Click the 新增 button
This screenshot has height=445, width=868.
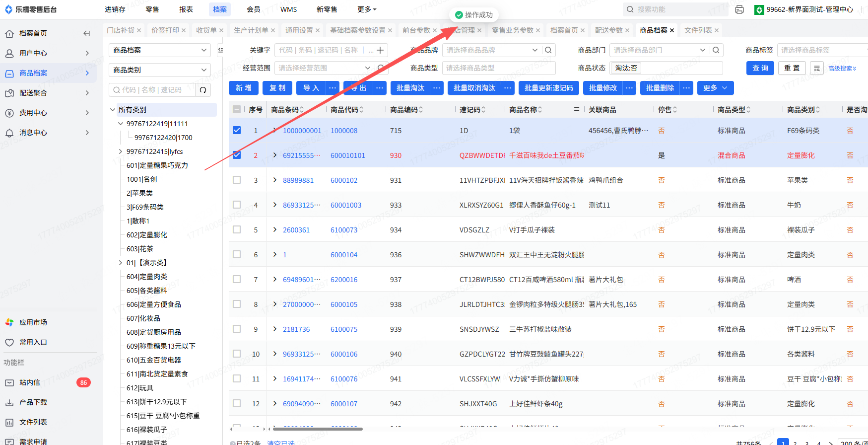click(x=243, y=88)
